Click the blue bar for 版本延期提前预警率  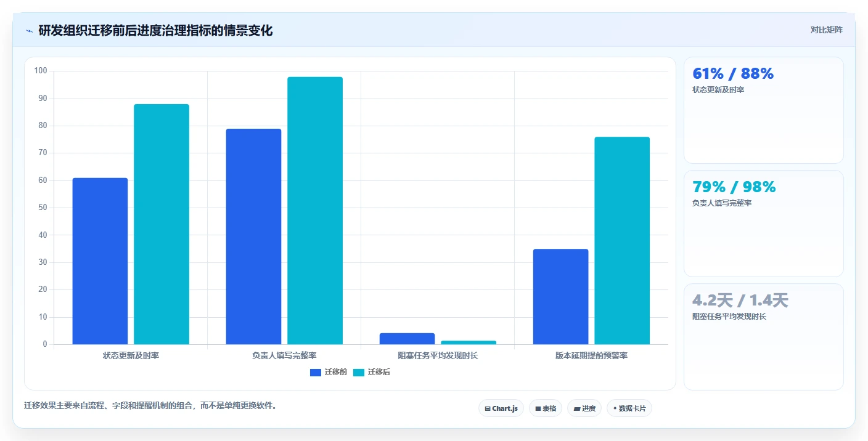pos(560,297)
